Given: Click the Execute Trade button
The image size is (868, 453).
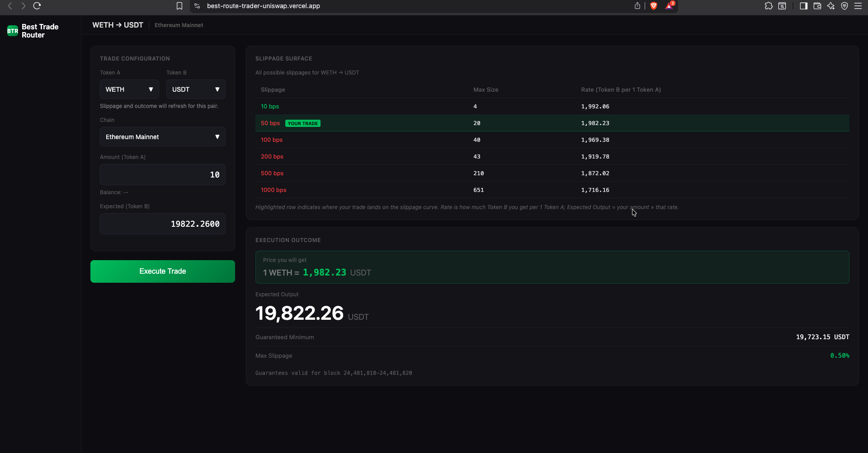Looking at the screenshot, I should pos(162,271).
